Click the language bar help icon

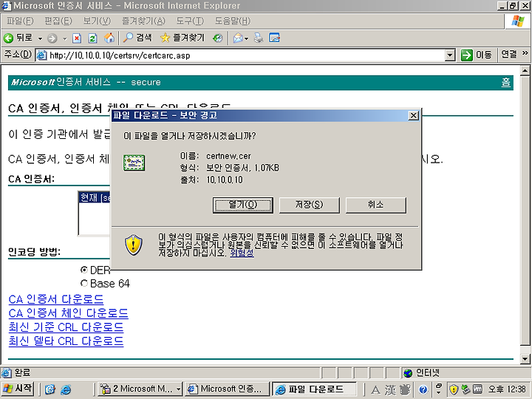pos(423,389)
